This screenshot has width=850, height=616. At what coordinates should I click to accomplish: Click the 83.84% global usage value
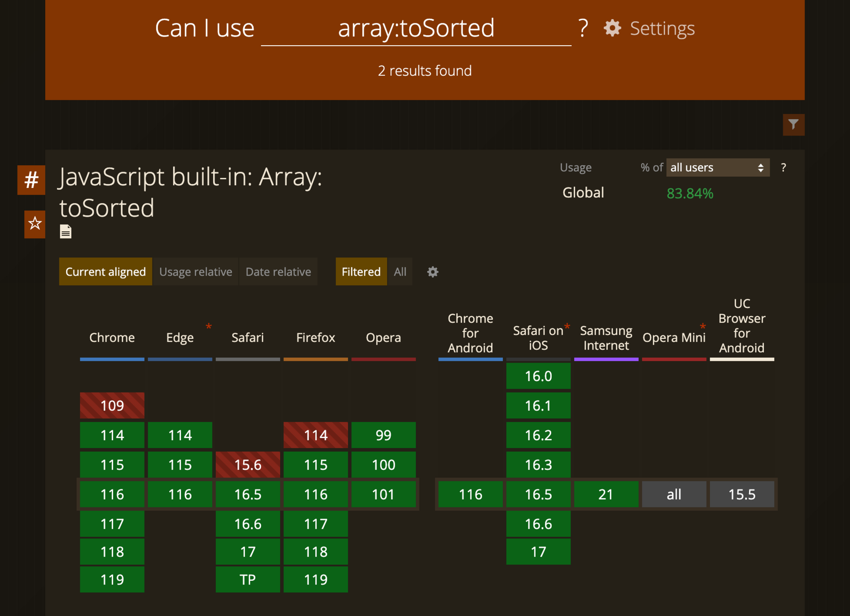click(x=690, y=193)
